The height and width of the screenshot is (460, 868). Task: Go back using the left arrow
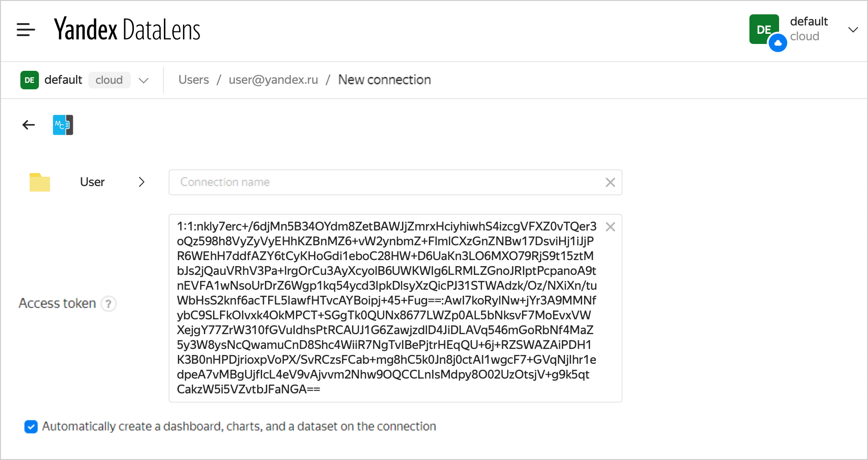pyautogui.click(x=29, y=125)
